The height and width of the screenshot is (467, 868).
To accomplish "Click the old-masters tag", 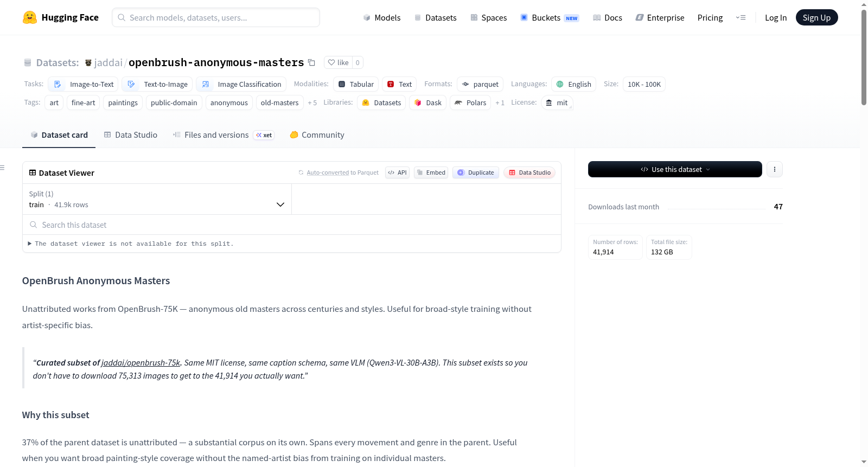I will click(279, 103).
